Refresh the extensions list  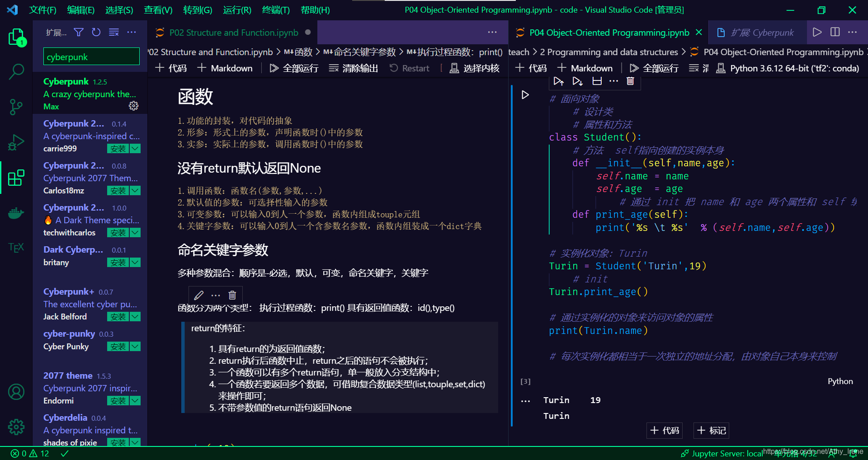point(96,32)
